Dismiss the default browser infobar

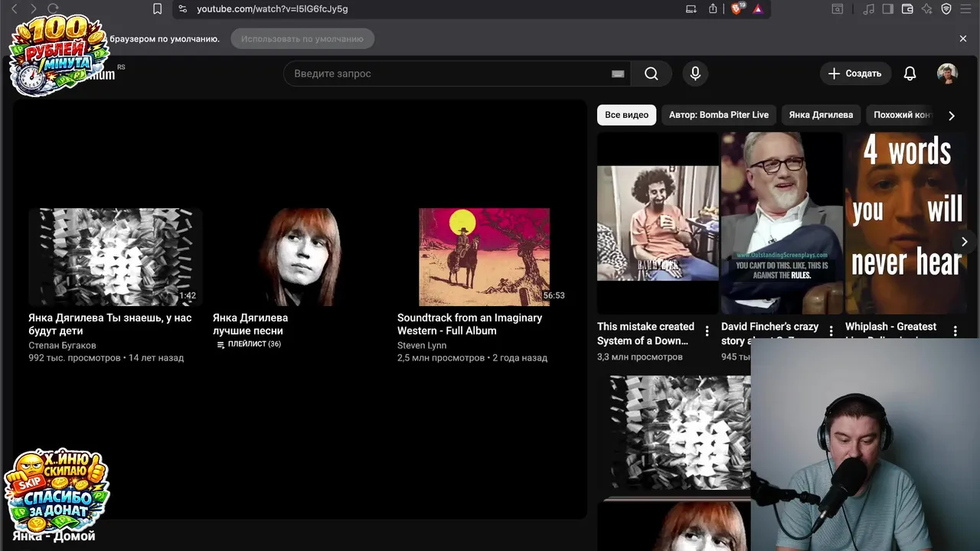(x=963, y=38)
